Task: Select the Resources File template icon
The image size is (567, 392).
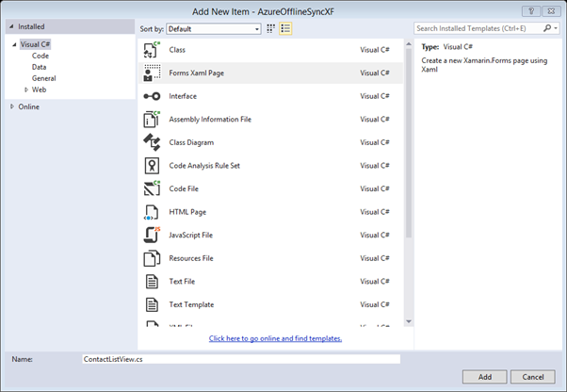Action: (152, 258)
